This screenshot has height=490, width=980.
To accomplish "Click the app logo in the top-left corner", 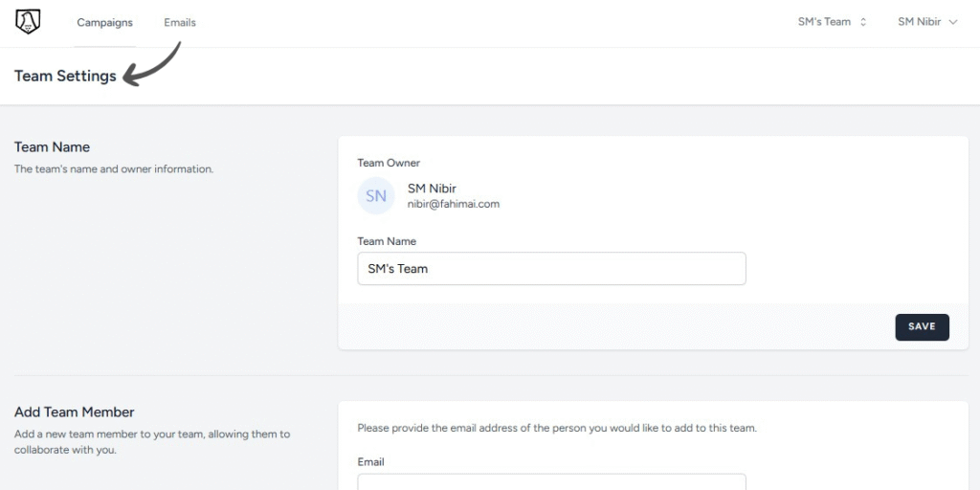I will 28,22.
